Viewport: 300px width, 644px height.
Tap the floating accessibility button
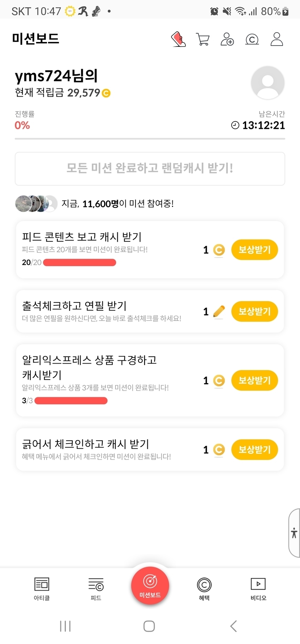click(x=294, y=533)
